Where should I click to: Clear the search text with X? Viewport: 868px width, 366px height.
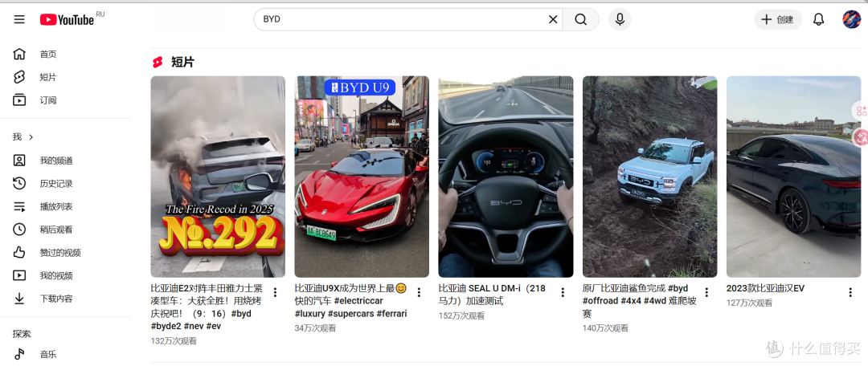click(552, 19)
